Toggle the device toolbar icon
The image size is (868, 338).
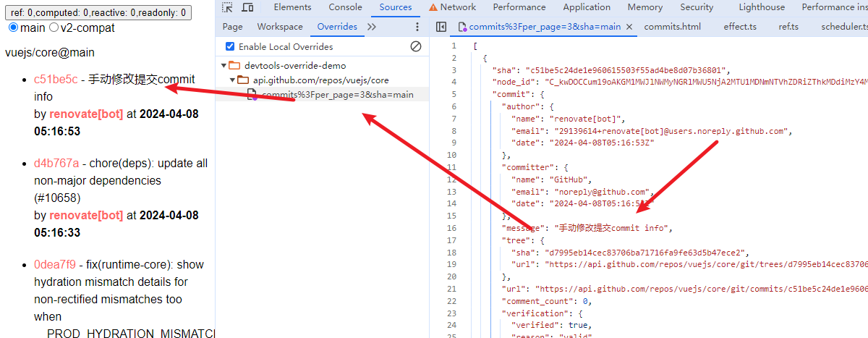pos(247,7)
